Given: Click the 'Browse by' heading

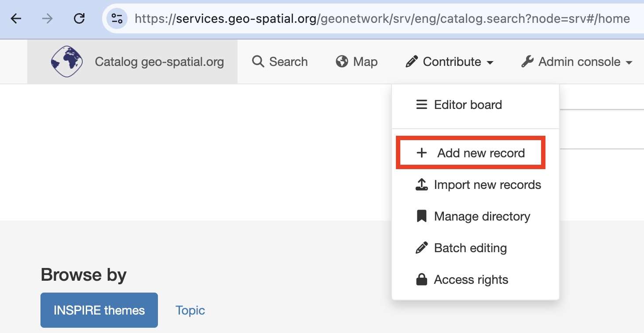Looking at the screenshot, I should [84, 275].
